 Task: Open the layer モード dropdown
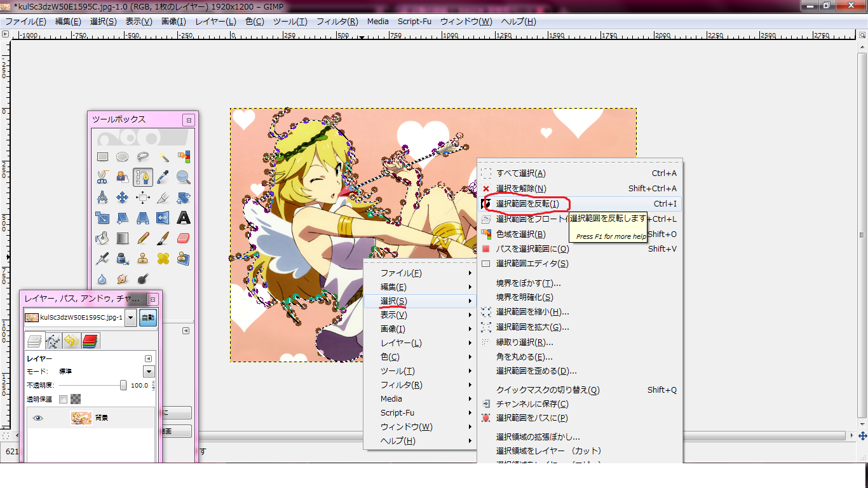point(149,372)
